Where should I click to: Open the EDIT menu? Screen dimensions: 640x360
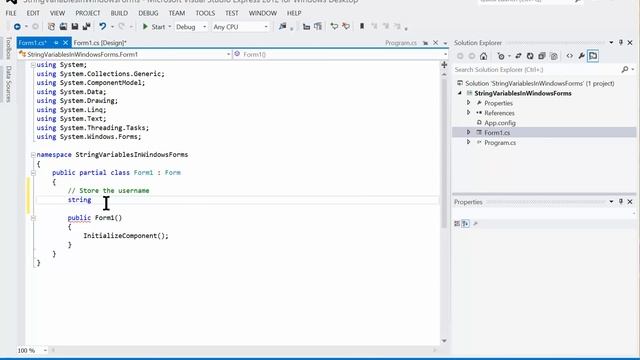33,13
